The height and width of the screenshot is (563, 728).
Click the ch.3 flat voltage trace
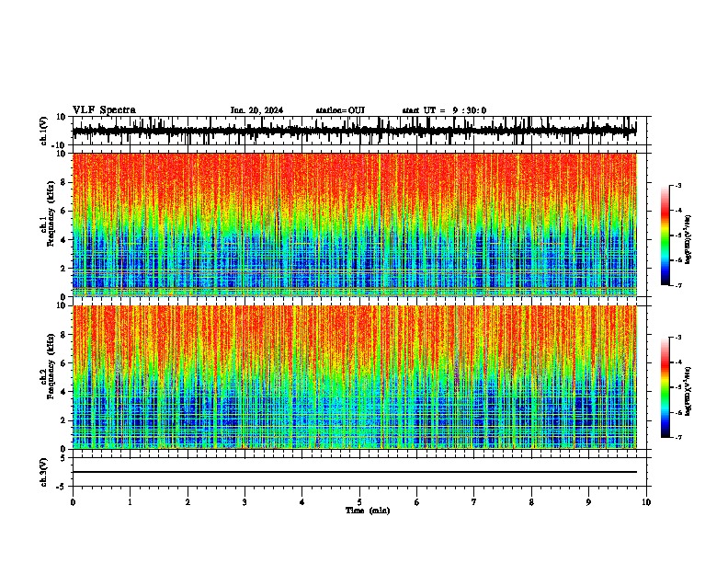(354, 472)
